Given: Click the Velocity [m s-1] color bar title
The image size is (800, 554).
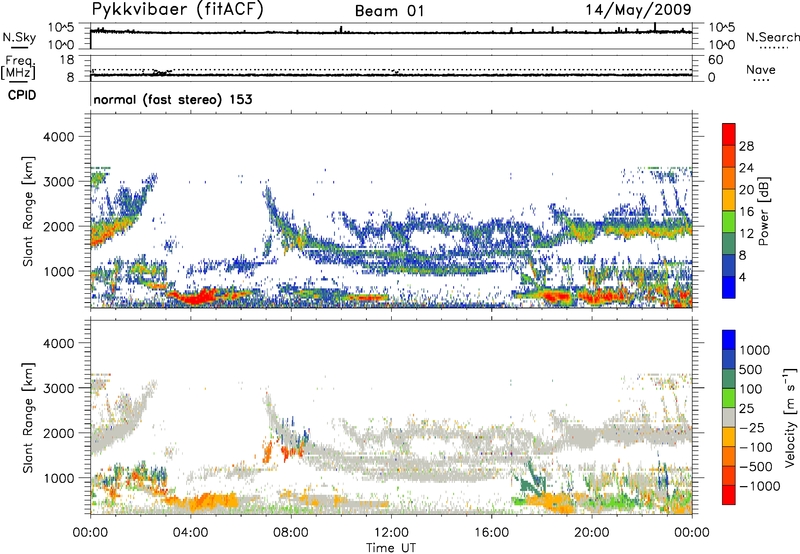Looking at the screenshot, I should (790, 417).
